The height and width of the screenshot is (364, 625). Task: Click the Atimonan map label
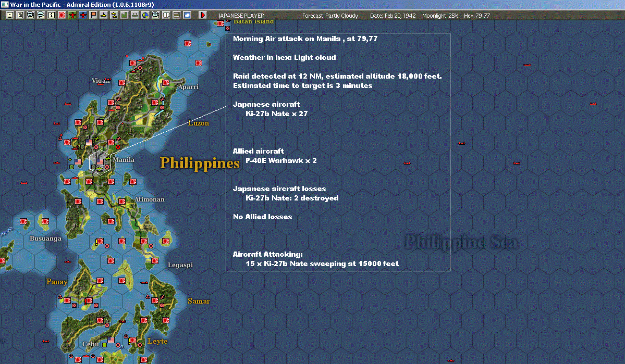coord(150,199)
